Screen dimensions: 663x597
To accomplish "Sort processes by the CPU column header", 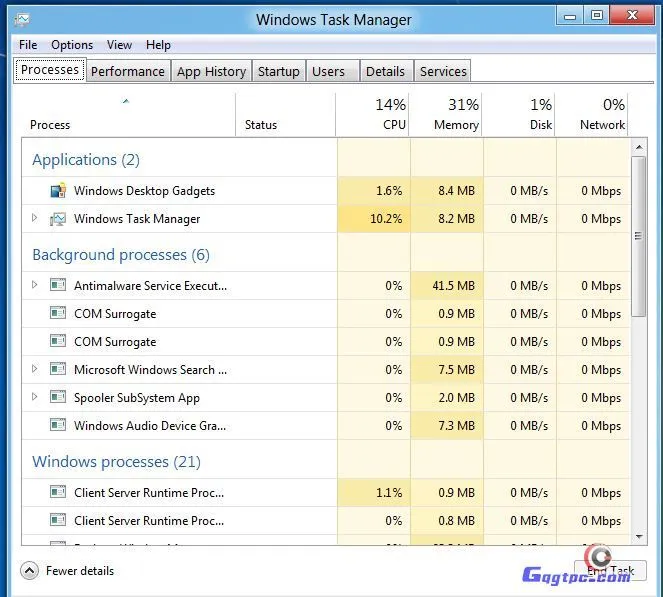I will tap(374, 114).
